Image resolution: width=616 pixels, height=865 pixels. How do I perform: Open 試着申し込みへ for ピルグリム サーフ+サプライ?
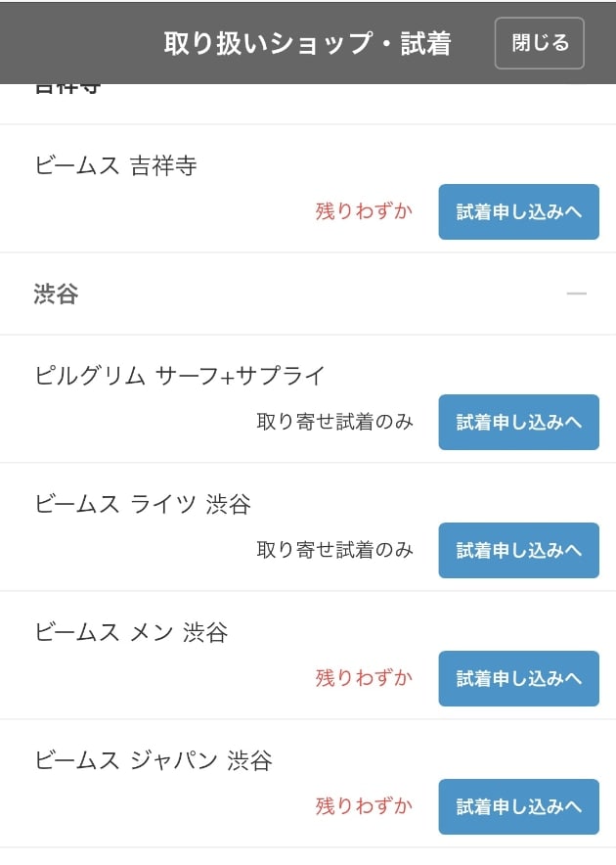click(519, 422)
